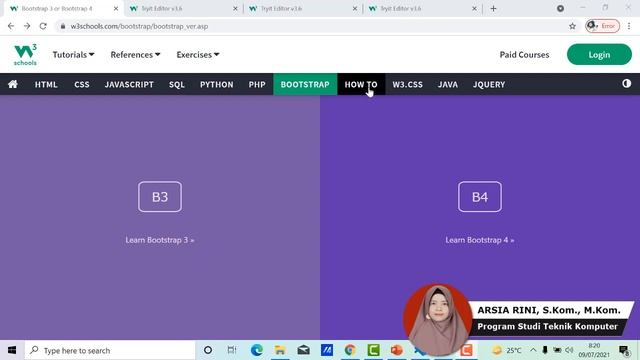
Task: Open the JAVA navbar item
Action: 448,84
